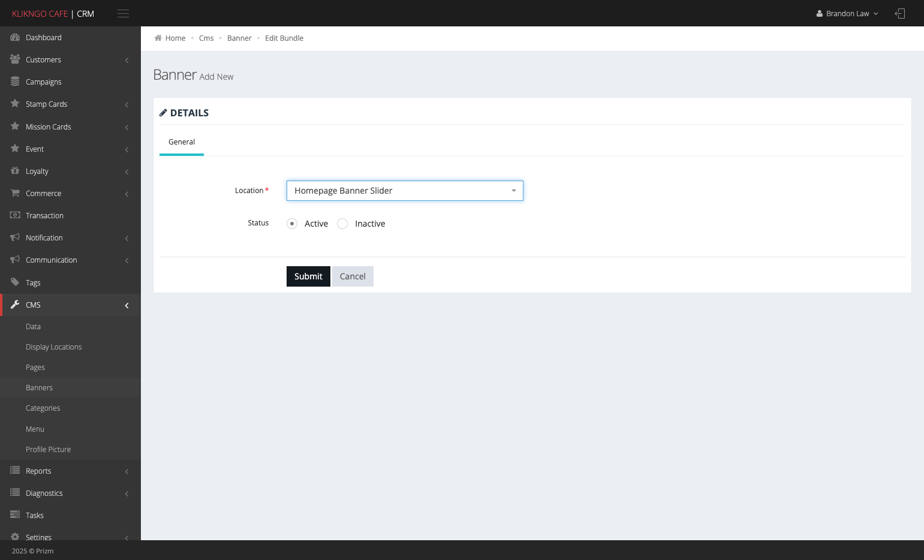Click the Transaction money icon
This screenshot has height=560, width=924.
click(15, 215)
